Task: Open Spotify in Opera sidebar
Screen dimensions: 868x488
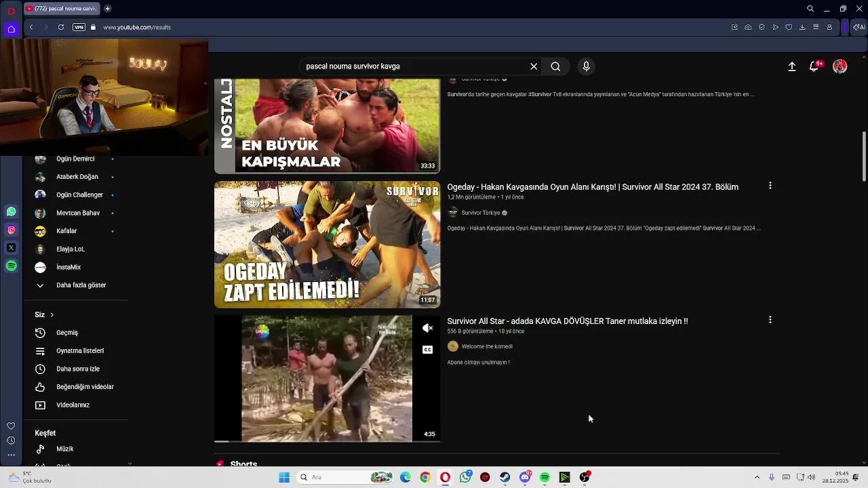Action: (11, 266)
